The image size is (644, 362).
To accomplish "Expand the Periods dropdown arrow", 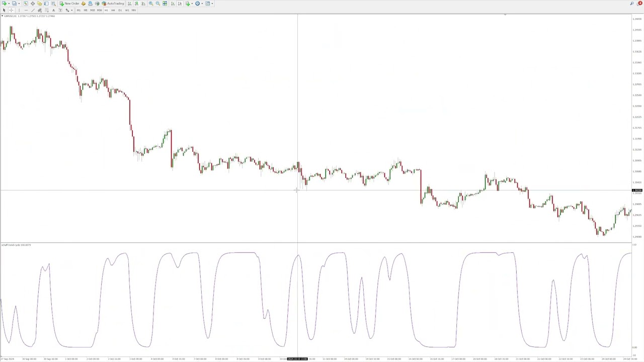I will [202, 4].
